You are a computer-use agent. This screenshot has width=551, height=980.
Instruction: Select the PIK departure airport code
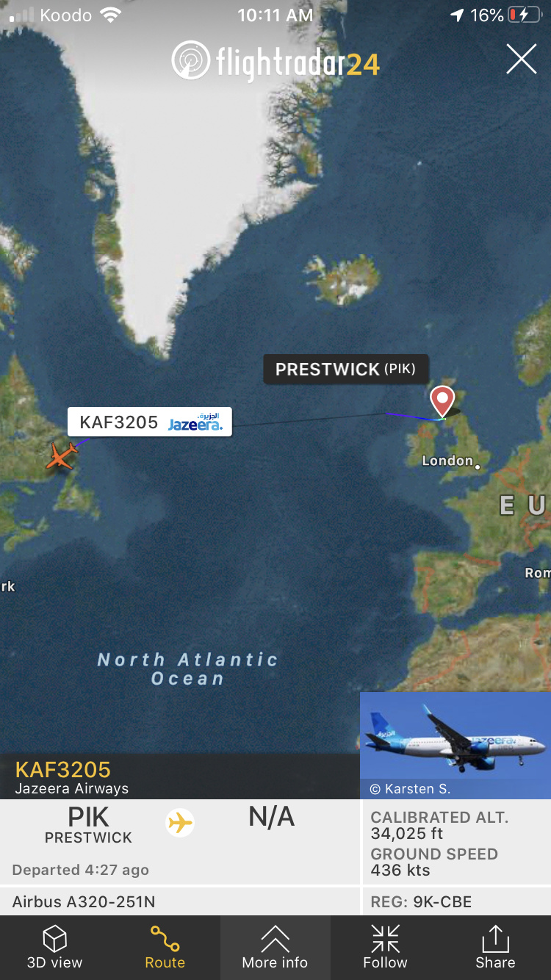88,817
